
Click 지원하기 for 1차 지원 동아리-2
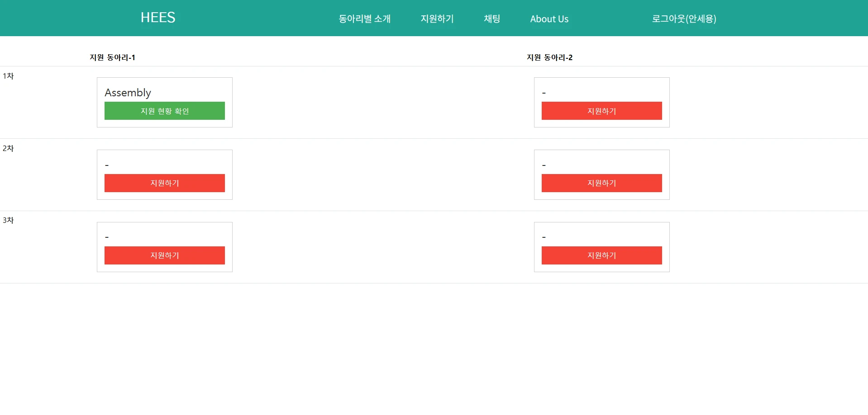(x=601, y=111)
